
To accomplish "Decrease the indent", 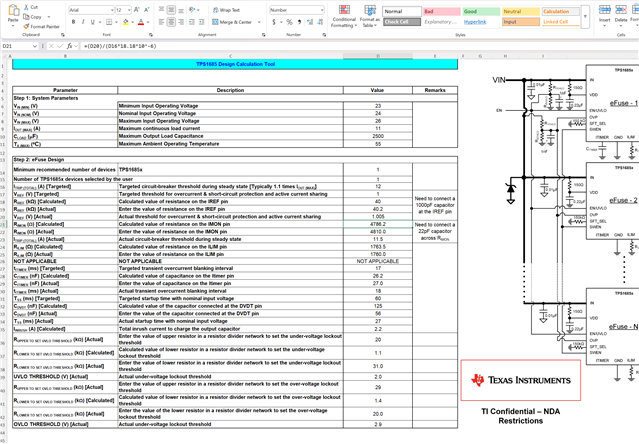I will pyautogui.click(x=192, y=22).
